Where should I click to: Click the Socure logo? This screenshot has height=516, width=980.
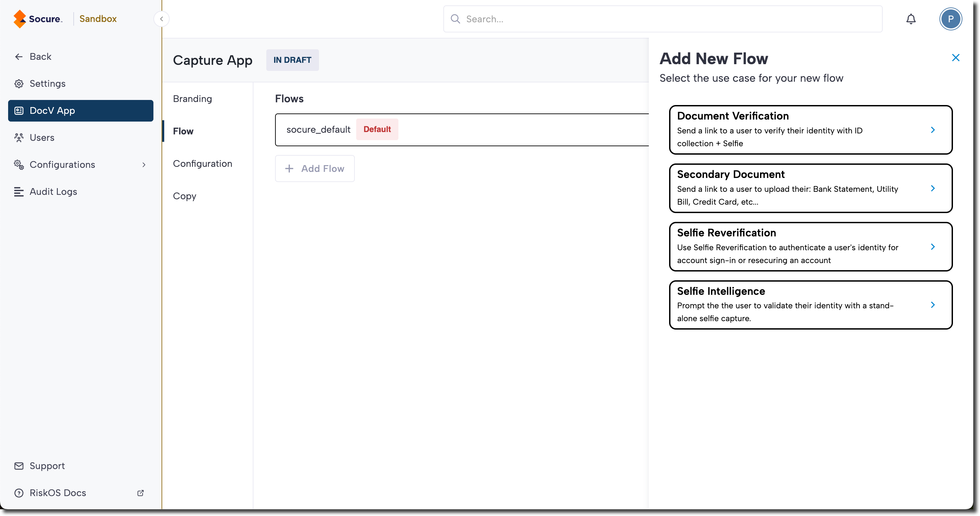click(38, 19)
